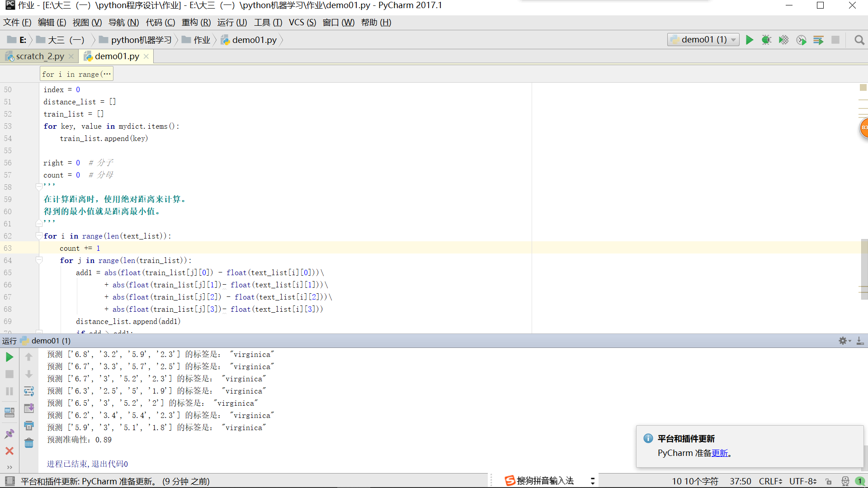
Task: Open Search Everywhere magnifier
Action: tap(859, 40)
